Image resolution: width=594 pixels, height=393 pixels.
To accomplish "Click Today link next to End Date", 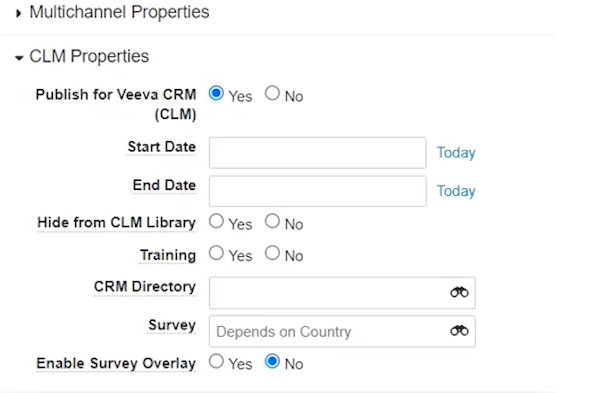I will coord(456,191).
